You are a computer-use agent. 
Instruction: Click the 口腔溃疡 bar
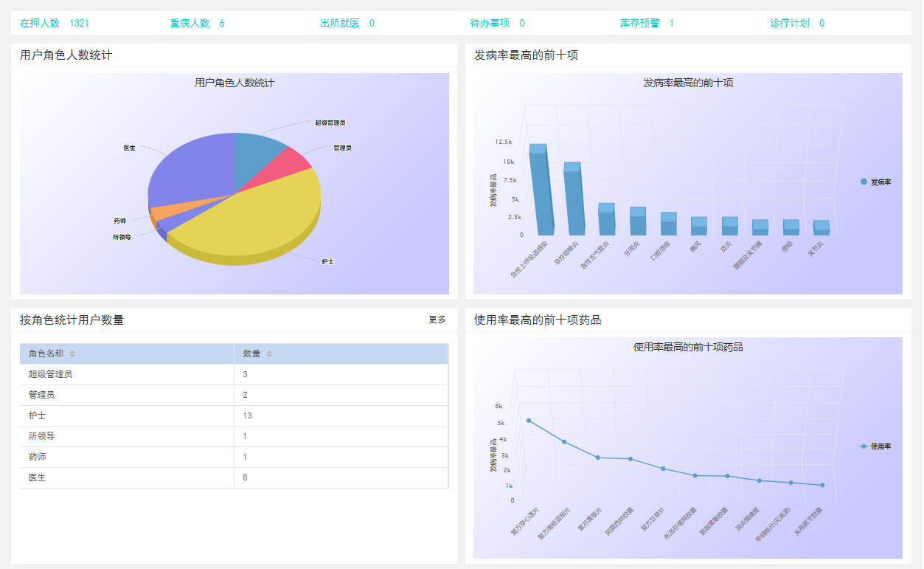pos(669,224)
